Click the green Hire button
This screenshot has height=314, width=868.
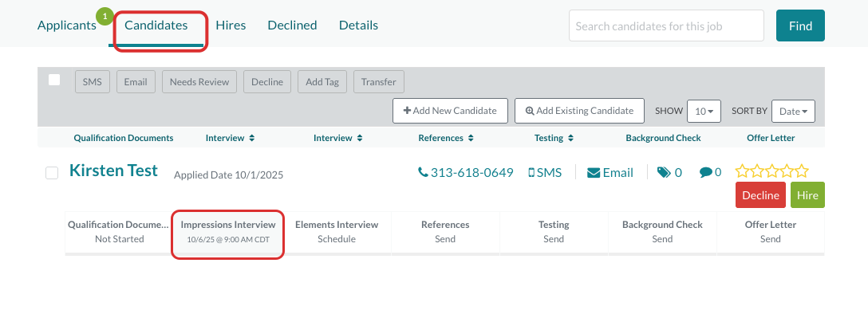(x=807, y=195)
